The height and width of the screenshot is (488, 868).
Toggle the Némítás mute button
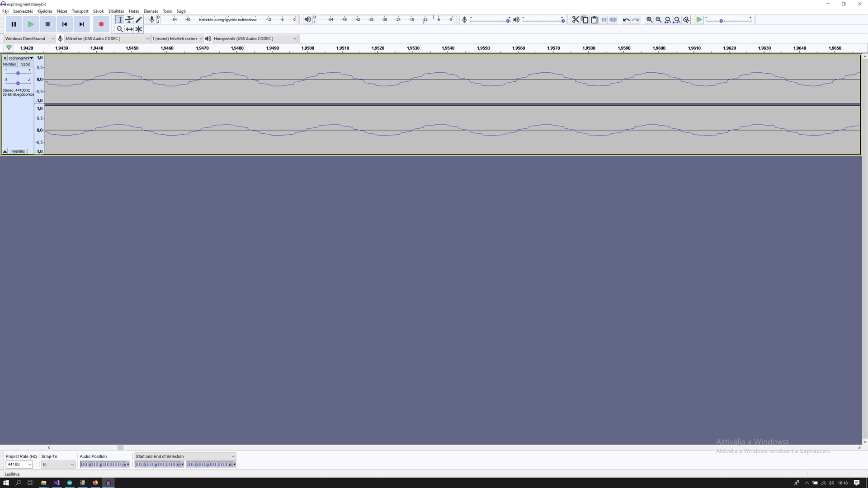coord(9,64)
